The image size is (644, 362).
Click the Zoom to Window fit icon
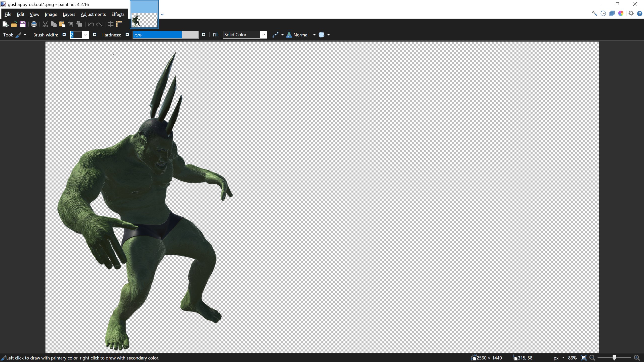point(584,358)
